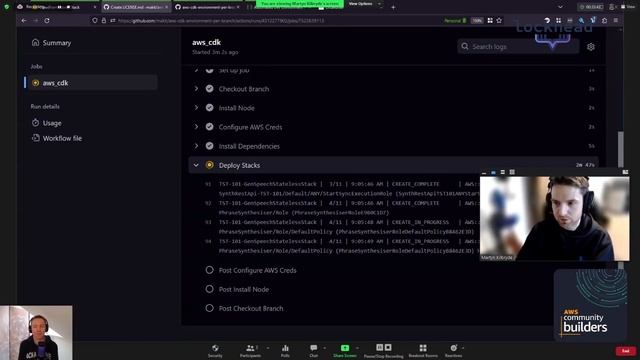Open the arrow next to Share Screen
The width and height of the screenshot is (640, 360).
point(357,348)
